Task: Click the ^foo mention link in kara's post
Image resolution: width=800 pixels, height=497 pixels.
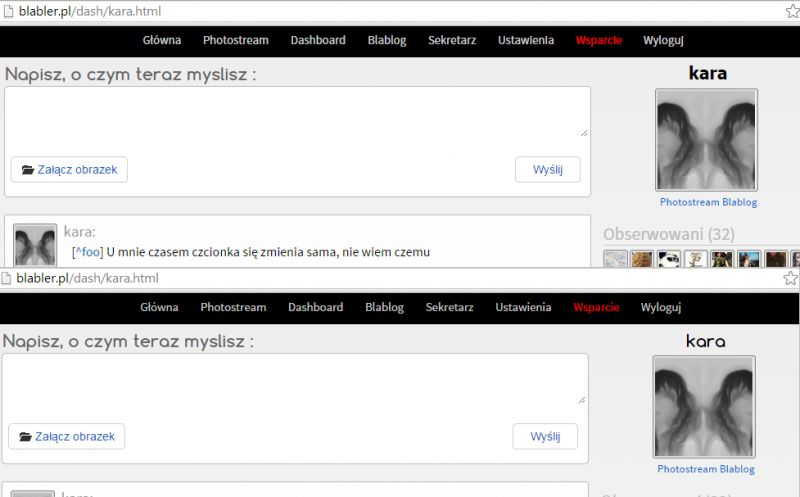Action: (x=88, y=252)
